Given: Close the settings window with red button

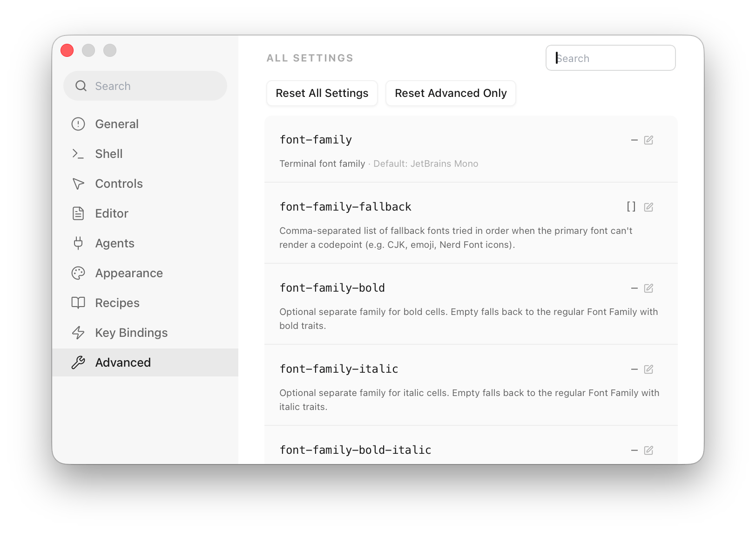Looking at the screenshot, I should (67, 50).
